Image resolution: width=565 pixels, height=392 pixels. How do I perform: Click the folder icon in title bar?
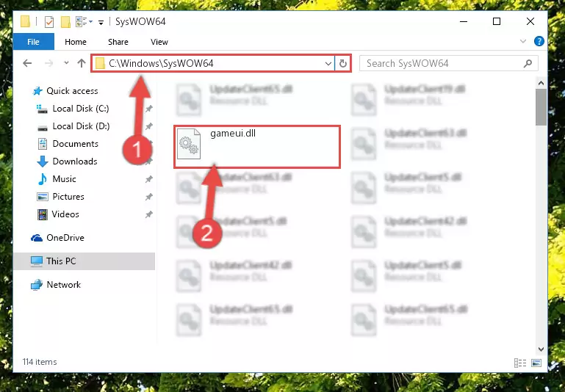pyautogui.click(x=25, y=21)
